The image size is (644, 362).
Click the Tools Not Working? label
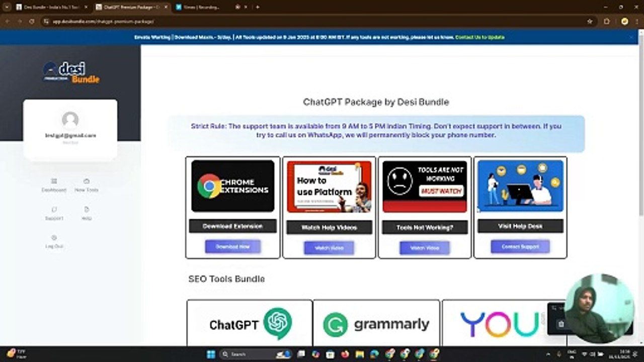[425, 228]
